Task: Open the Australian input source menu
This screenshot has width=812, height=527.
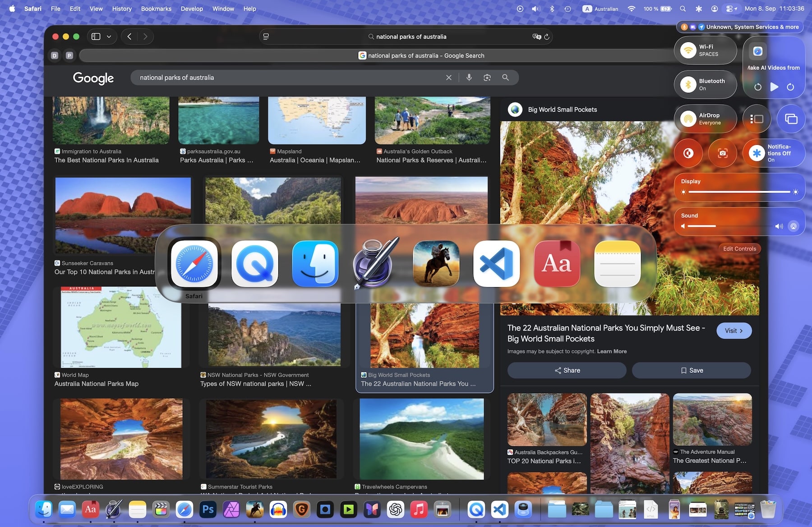Action: pos(600,9)
